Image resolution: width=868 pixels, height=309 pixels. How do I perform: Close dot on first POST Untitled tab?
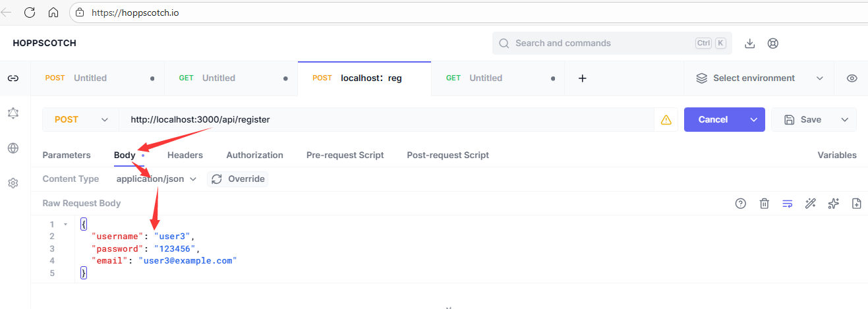(x=152, y=78)
